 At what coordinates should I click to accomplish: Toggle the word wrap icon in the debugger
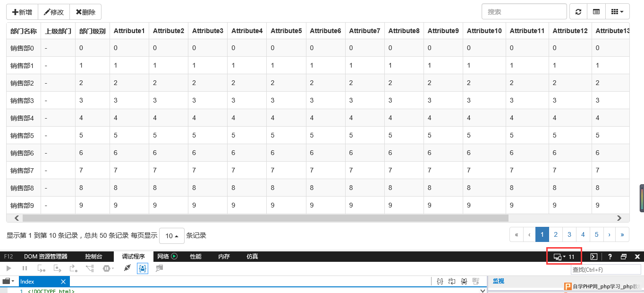452,281
